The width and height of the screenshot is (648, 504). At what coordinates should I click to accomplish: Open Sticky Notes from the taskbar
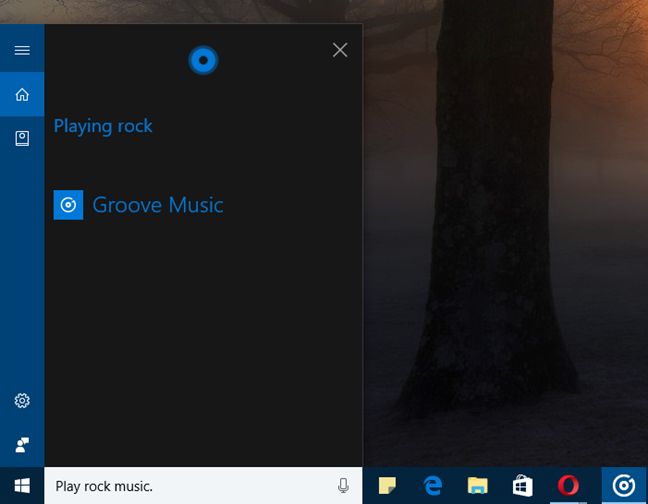pyautogui.click(x=387, y=485)
